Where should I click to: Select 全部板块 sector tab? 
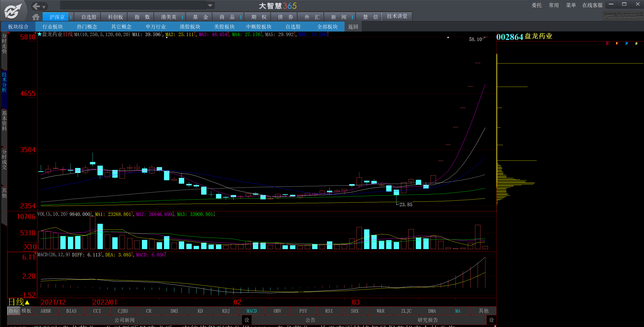click(328, 27)
